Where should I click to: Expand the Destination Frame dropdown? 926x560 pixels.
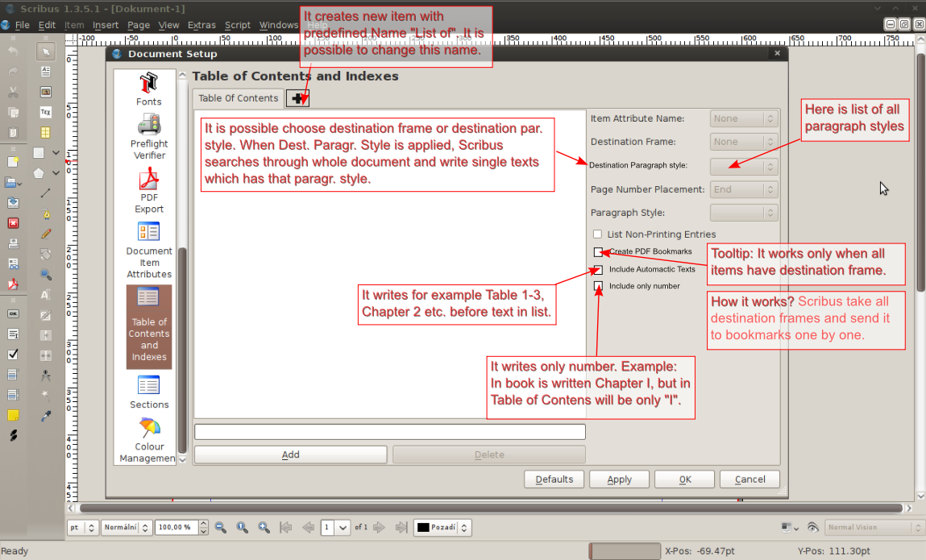tap(743, 142)
